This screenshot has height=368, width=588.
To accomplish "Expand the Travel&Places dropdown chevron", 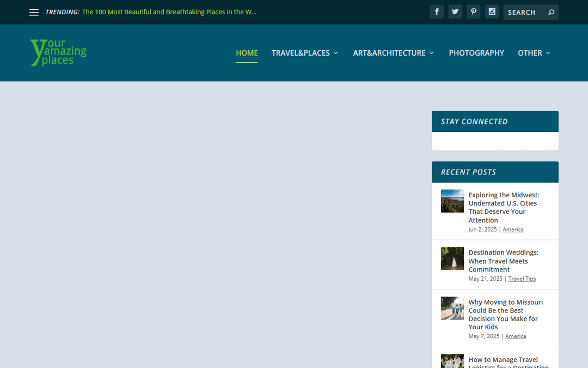I will click(335, 53).
